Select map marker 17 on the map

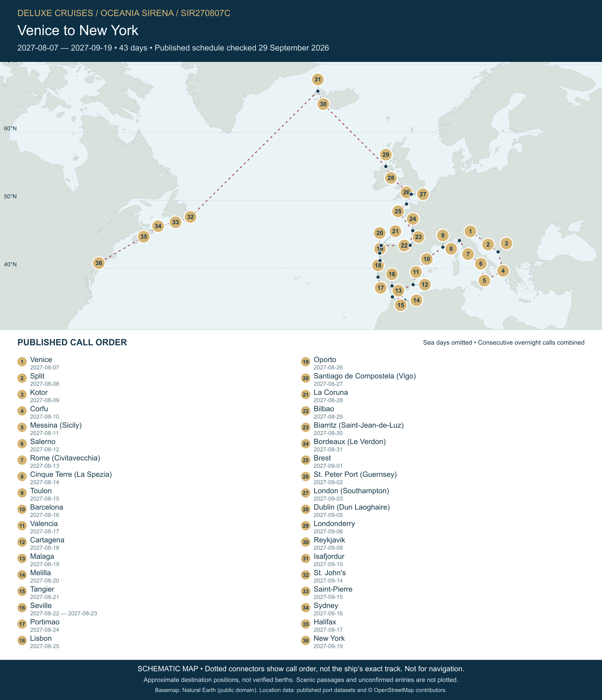click(381, 288)
